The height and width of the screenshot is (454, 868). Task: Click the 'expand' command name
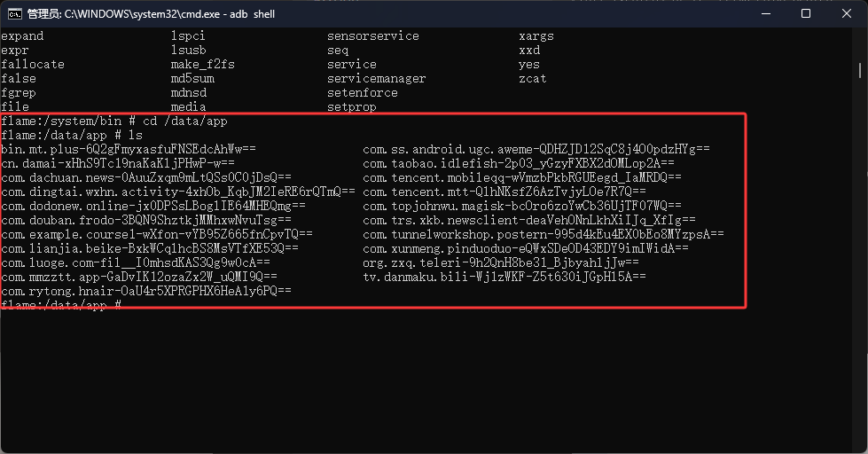[x=22, y=36]
